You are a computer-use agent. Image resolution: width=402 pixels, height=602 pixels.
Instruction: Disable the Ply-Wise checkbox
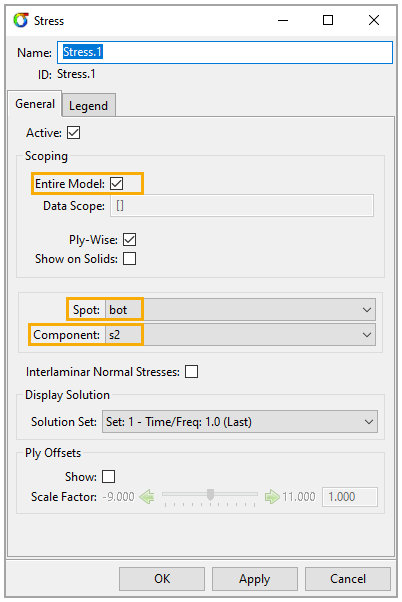(x=129, y=240)
